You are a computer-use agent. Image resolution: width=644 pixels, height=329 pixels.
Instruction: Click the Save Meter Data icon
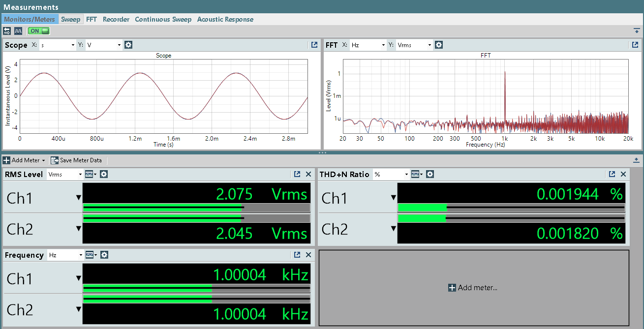55,160
